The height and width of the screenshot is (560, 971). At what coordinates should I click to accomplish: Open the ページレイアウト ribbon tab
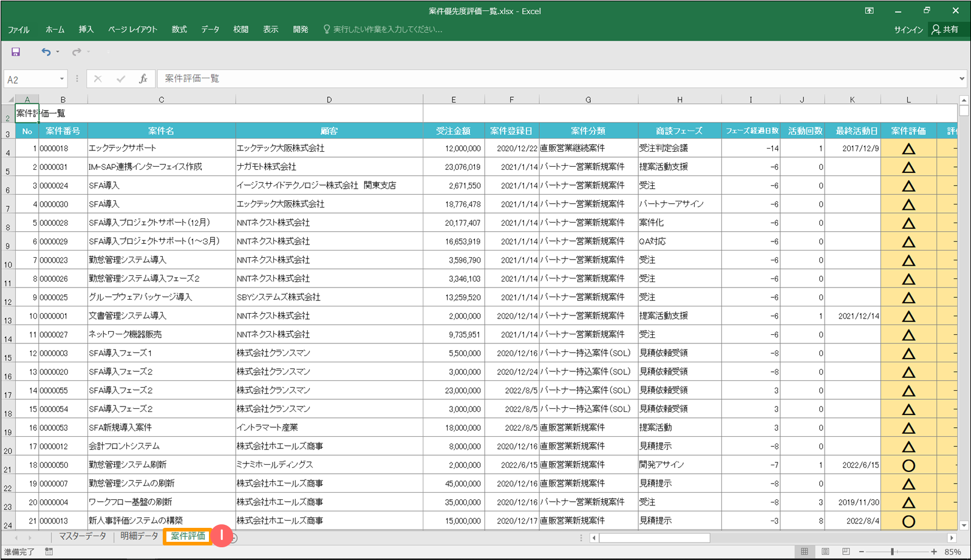[132, 30]
